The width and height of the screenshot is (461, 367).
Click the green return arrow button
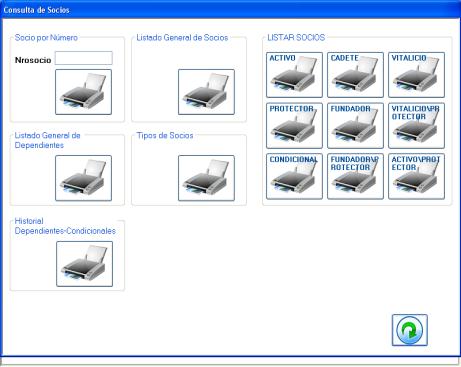pyautogui.click(x=410, y=330)
